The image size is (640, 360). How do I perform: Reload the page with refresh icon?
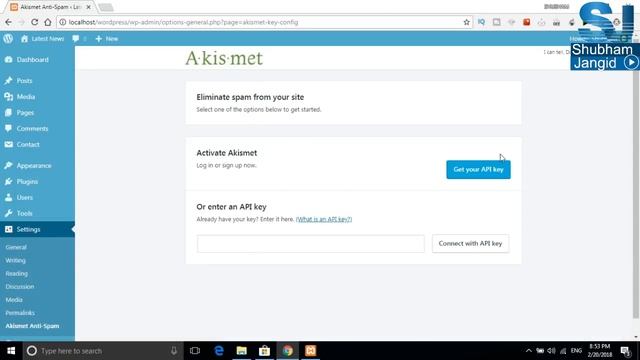(34, 22)
